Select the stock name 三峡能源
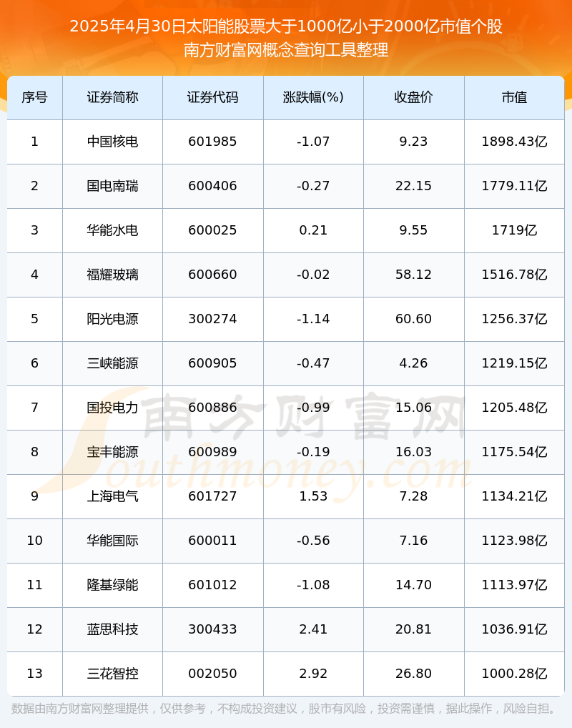Viewport: 572px width, 728px height. (113, 363)
